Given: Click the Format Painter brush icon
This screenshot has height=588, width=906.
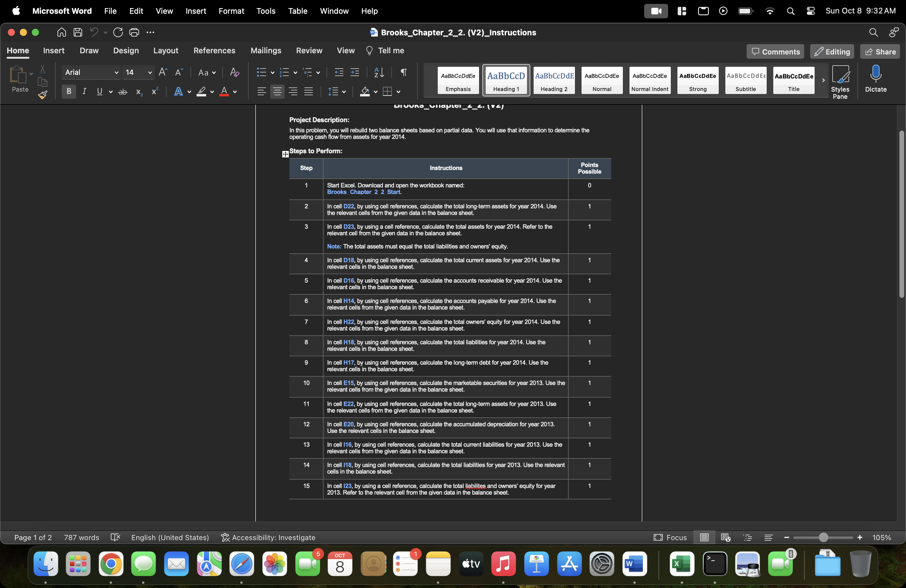Looking at the screenshot, I should tap(43, 94).
